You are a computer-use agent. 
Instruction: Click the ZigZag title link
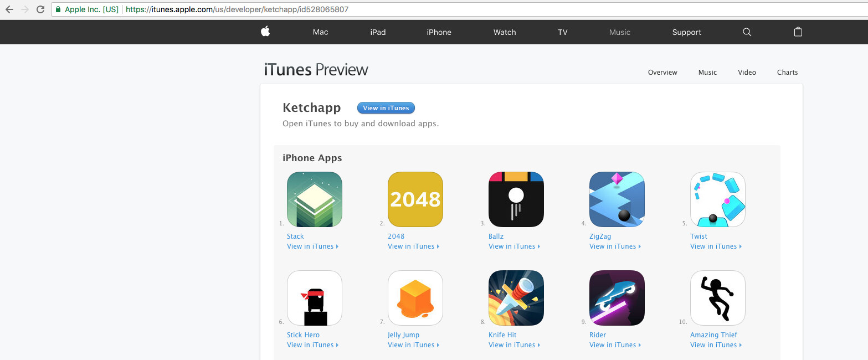click(x=600, y=236)
